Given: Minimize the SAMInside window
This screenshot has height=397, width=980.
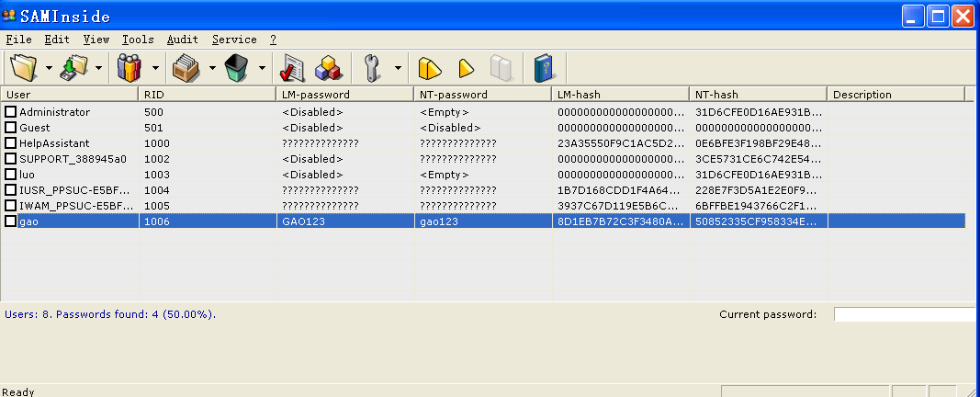Looking at the screenshot, I should click(914, 16).
